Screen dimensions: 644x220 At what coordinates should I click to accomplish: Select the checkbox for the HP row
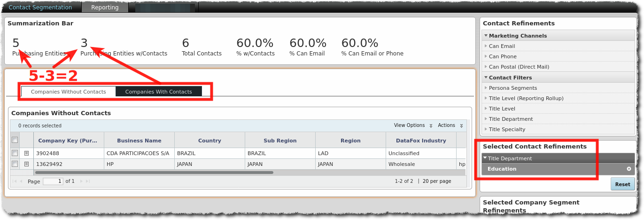(15, 164)
